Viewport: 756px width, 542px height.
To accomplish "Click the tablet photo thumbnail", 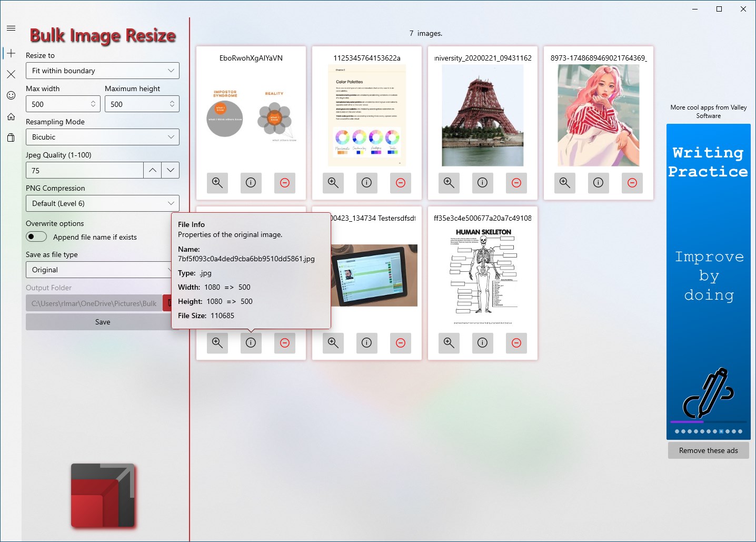I will pos(374,275).
